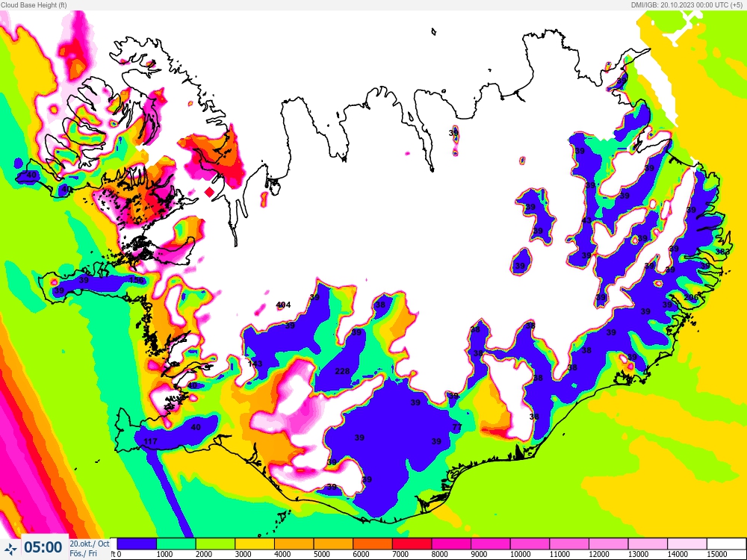The image size is (747, 560).
Task: Select the blue 0–1000 ft legend swatch
Action: [136, 544]
